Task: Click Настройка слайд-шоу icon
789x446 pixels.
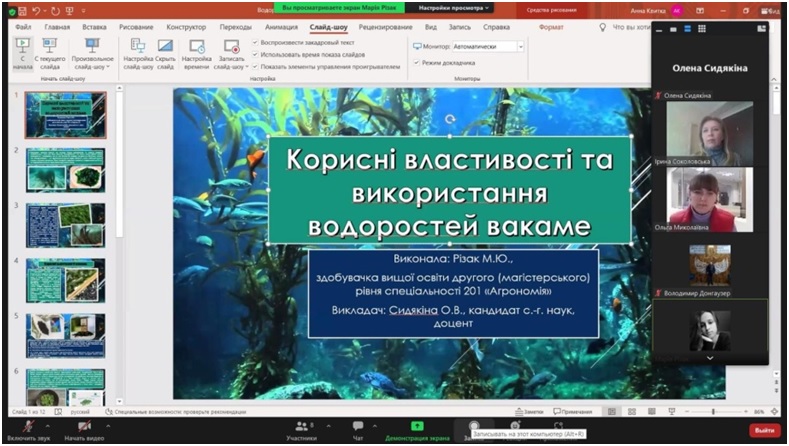Action: point(138,46)
